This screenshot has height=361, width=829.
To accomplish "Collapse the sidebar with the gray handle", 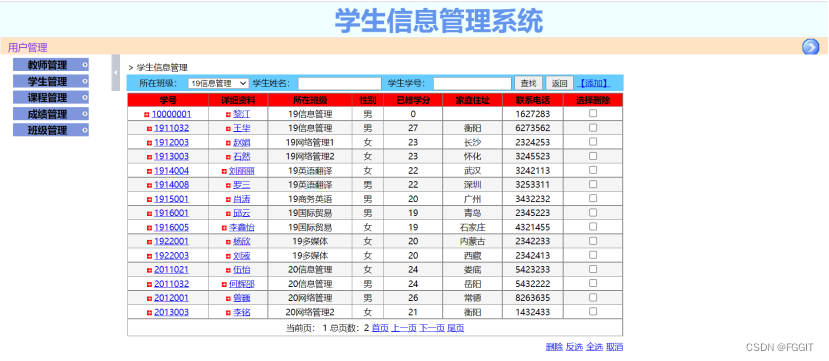I will click(x=115, y=72).
